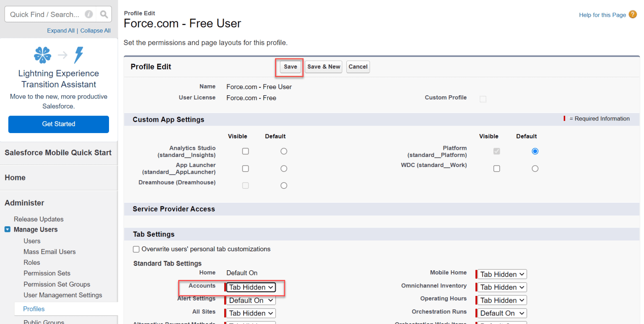Open the Orchestration Runs dropdown

pyautogui.click(x=502, y=314)
